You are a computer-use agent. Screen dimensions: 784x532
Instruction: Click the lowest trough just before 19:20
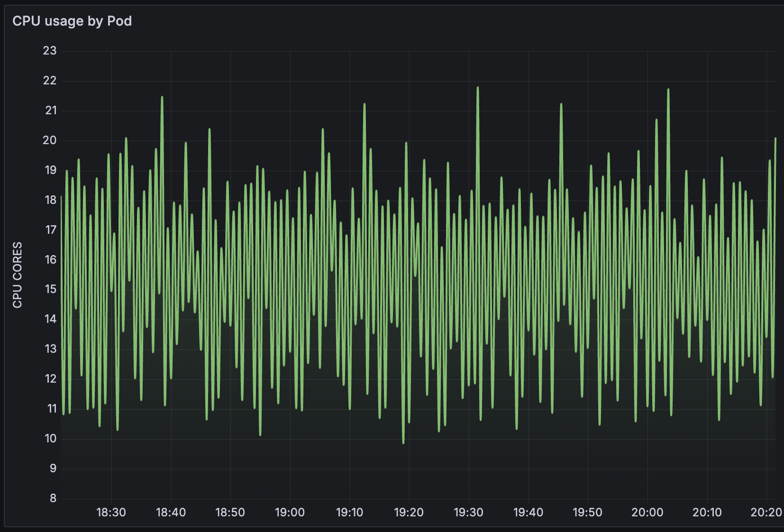[x=403, y=442]
